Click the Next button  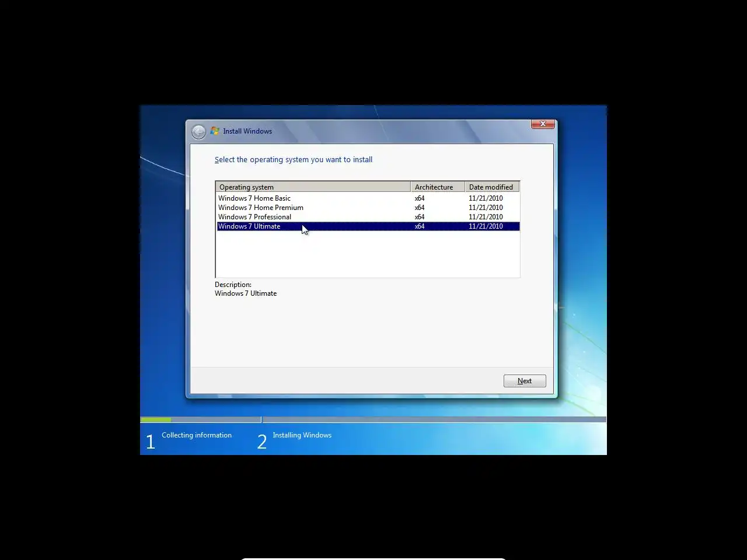coord(525,381)
